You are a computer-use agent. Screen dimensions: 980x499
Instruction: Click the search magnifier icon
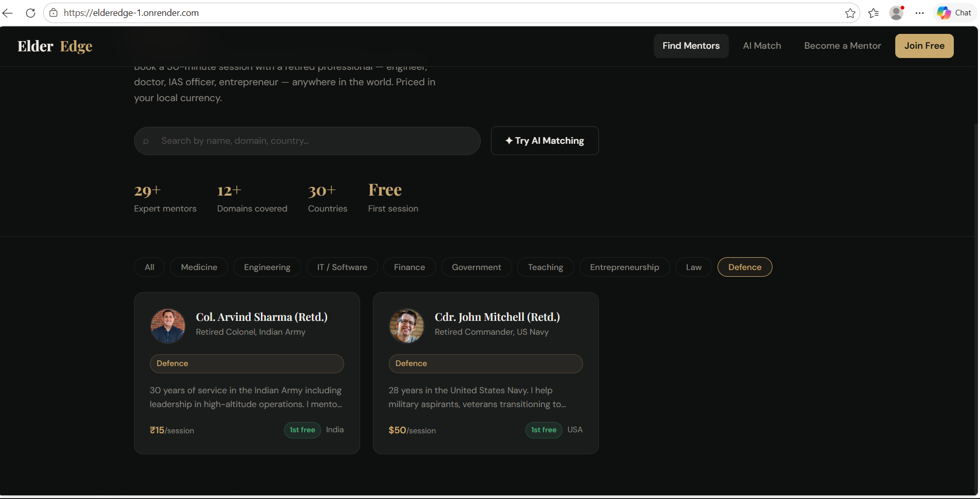click(146, 141)
